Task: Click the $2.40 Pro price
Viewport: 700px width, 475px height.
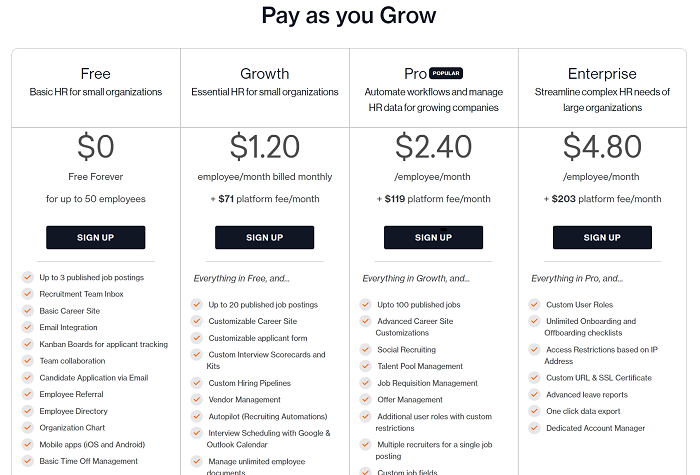Action: click(x=433, y=146)
